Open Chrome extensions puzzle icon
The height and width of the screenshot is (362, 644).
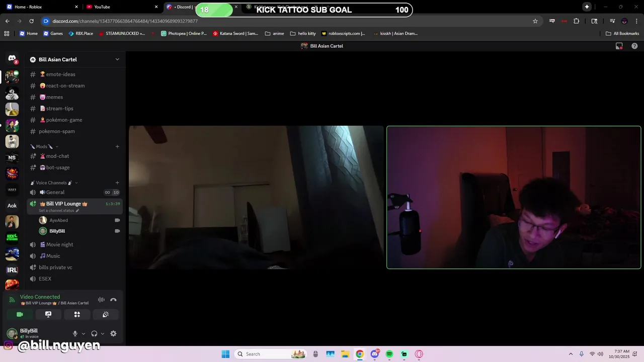point(577,21)
